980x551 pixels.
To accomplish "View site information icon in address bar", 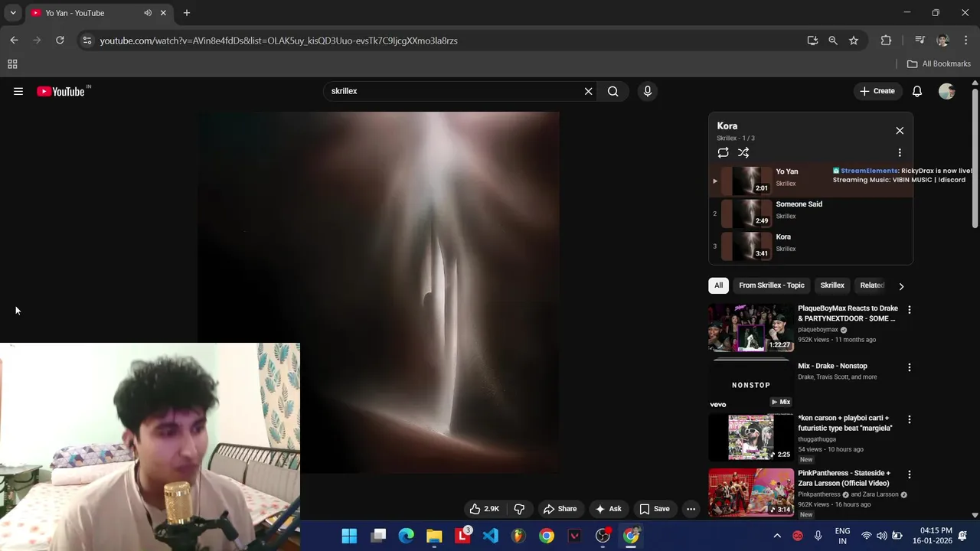I will pyautogui.click(x=87, y=41).
